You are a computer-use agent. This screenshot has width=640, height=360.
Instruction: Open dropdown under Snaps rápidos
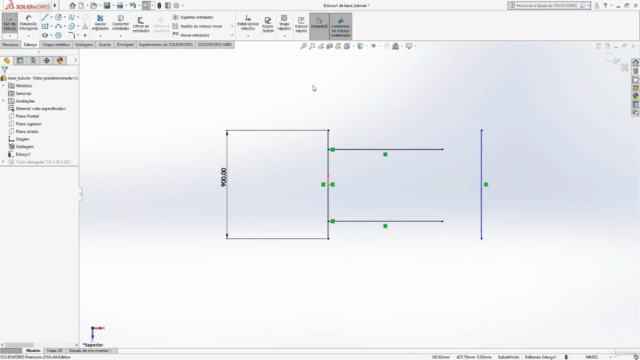coord(284,36)
